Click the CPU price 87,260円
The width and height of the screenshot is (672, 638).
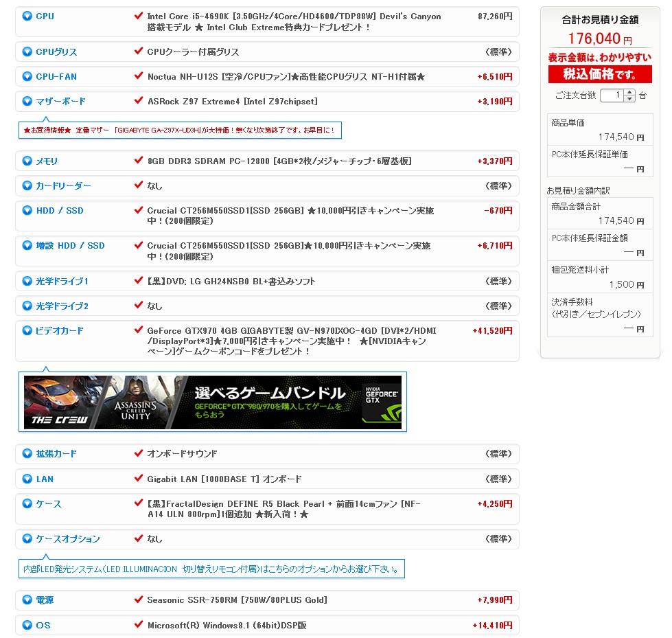pos(495,16)
